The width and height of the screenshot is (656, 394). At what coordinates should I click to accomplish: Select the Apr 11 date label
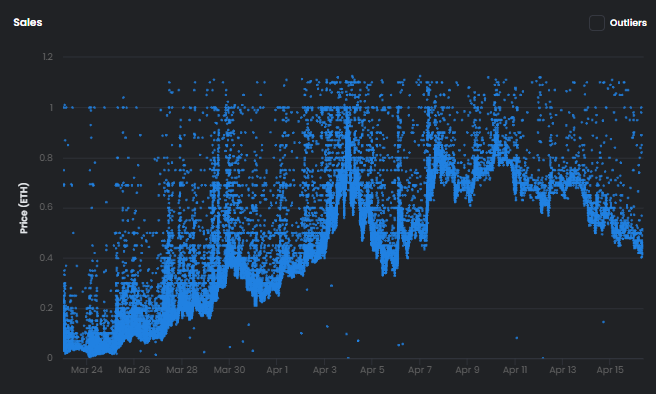(x=515, y=370)
